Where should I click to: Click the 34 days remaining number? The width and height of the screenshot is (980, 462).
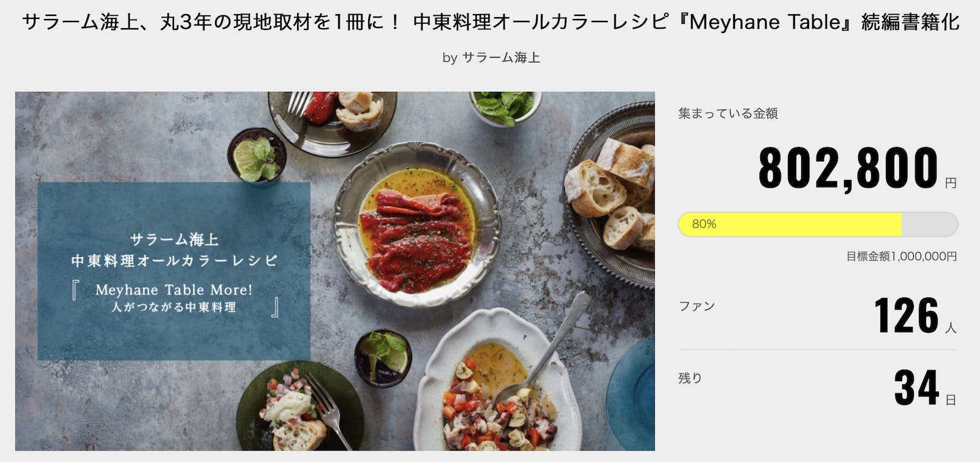pos(916,387)
